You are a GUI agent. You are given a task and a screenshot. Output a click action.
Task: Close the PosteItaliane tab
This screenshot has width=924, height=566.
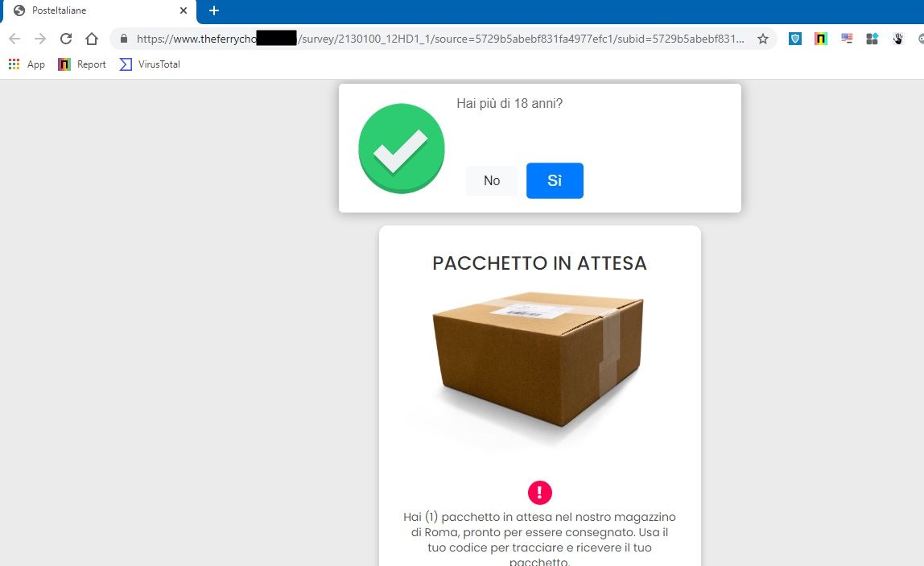(184, 10)
